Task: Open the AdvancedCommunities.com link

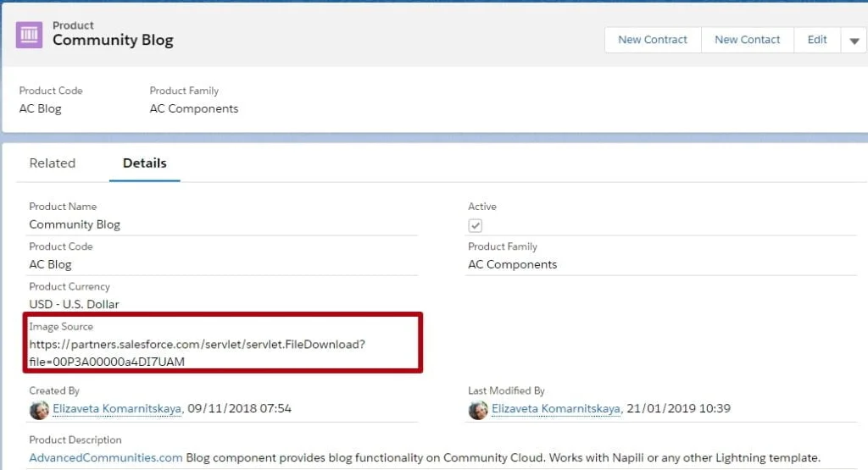Action: click(106, 458)
